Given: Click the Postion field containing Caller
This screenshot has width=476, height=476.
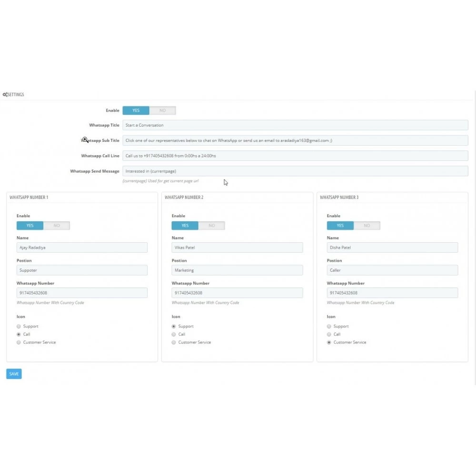Looking at the screenshot, I should 392,270.
